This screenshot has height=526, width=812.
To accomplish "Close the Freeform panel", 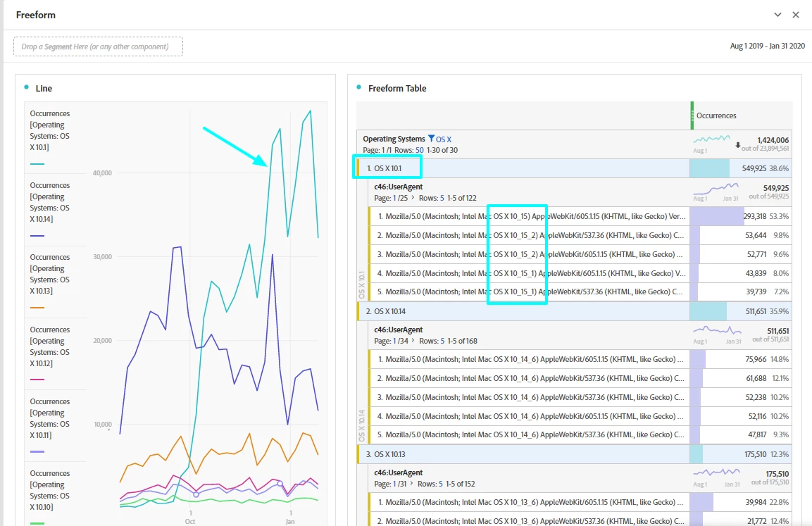I will [x=796, y=15].
